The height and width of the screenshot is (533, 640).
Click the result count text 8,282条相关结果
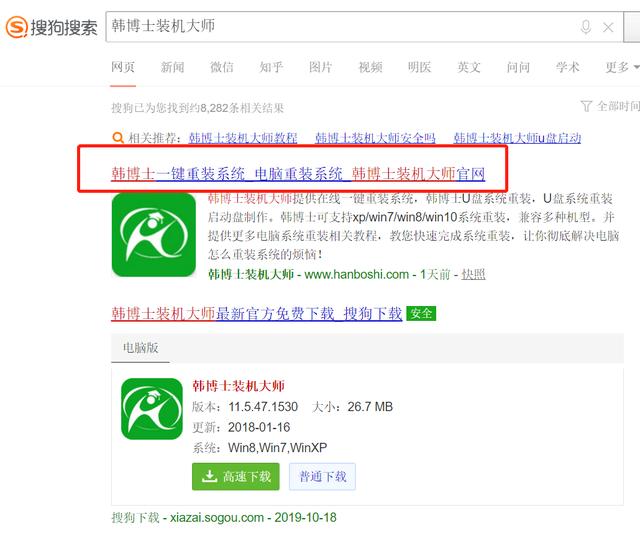pyautogui.click(x=242, y=108)
